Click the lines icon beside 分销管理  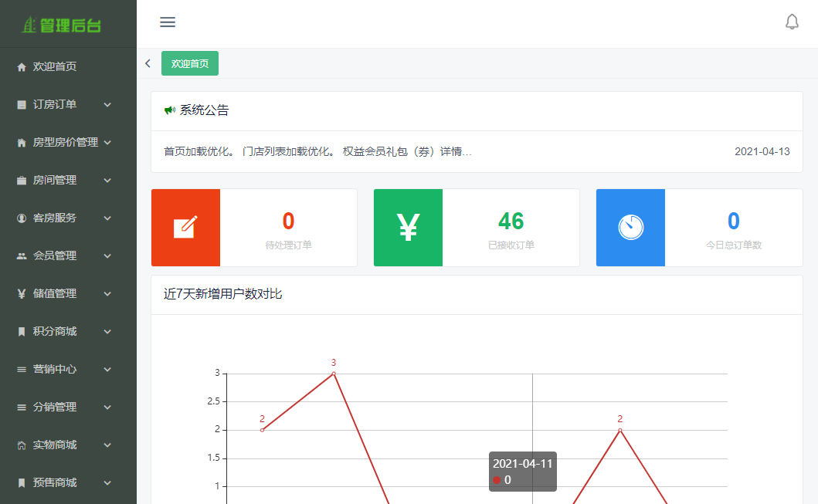[x=22, y=407]
